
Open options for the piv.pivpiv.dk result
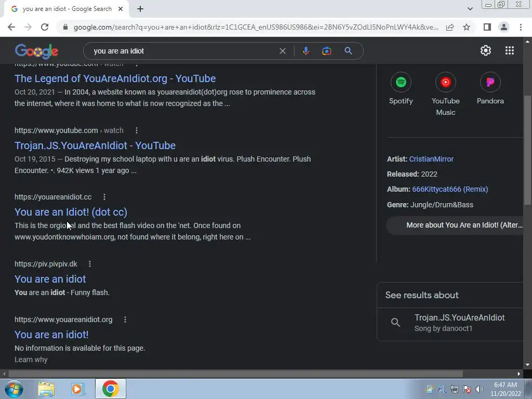pyautogui.click(x=89, y=264)
